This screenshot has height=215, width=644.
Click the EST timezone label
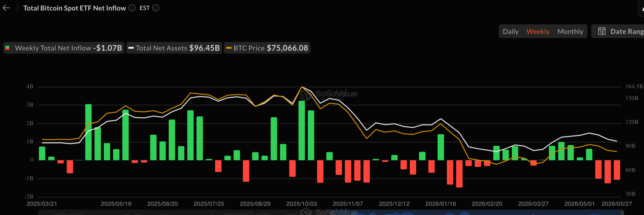click(145, 8)
